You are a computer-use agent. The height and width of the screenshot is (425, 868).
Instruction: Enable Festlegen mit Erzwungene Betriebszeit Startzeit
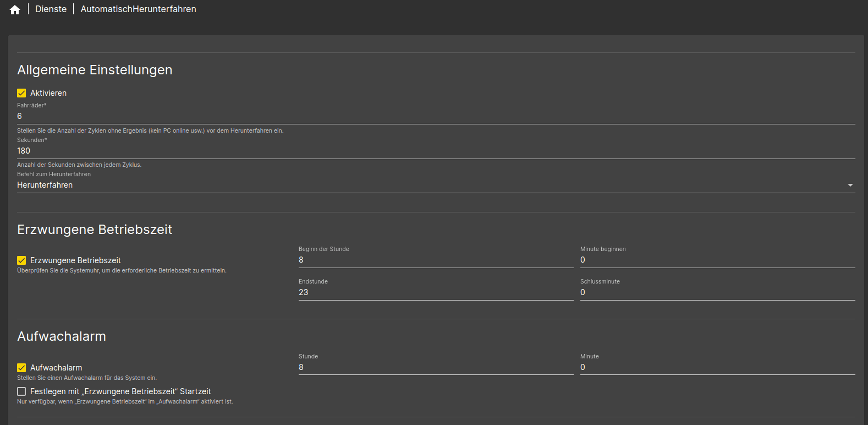(22, 391)
